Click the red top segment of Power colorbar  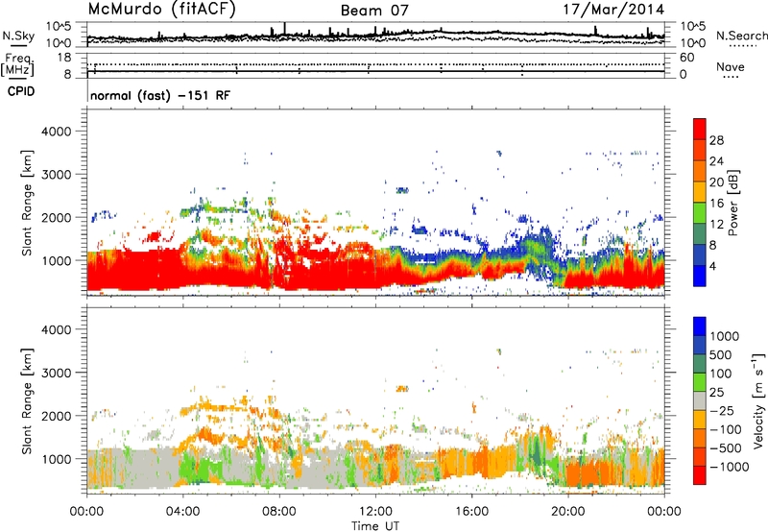[700, 129]
